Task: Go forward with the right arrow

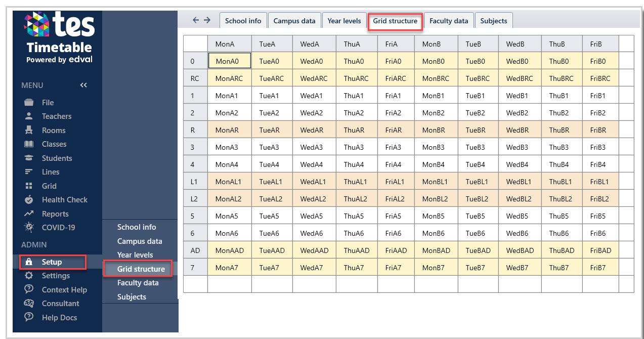Action: pyautogui.click(x=207, y=20)
